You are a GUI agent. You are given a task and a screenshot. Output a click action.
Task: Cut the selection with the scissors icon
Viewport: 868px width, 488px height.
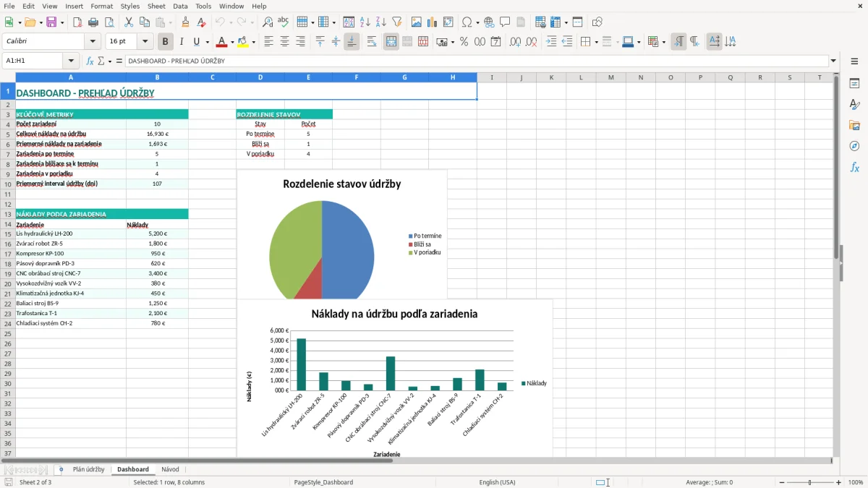pyautogui.click(x=129, y=22)
